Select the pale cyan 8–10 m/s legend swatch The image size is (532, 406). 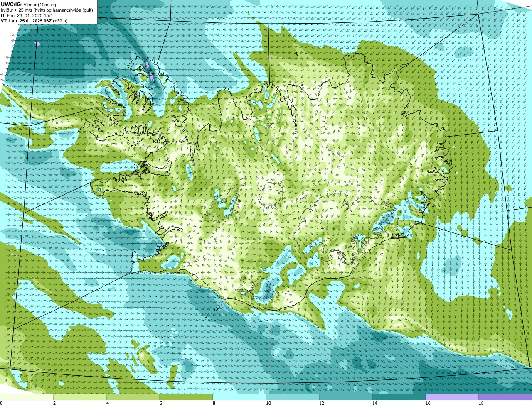click(x=239, y=397)
